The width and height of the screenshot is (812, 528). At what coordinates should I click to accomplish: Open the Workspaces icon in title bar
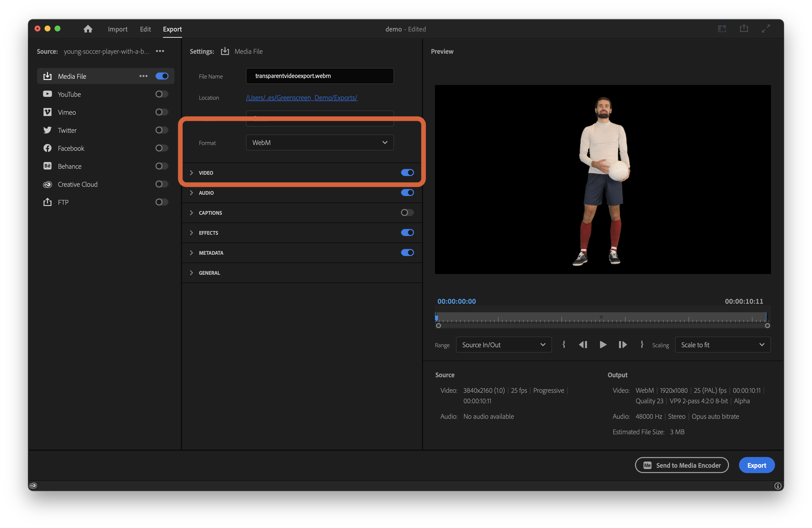coord(722,29)
